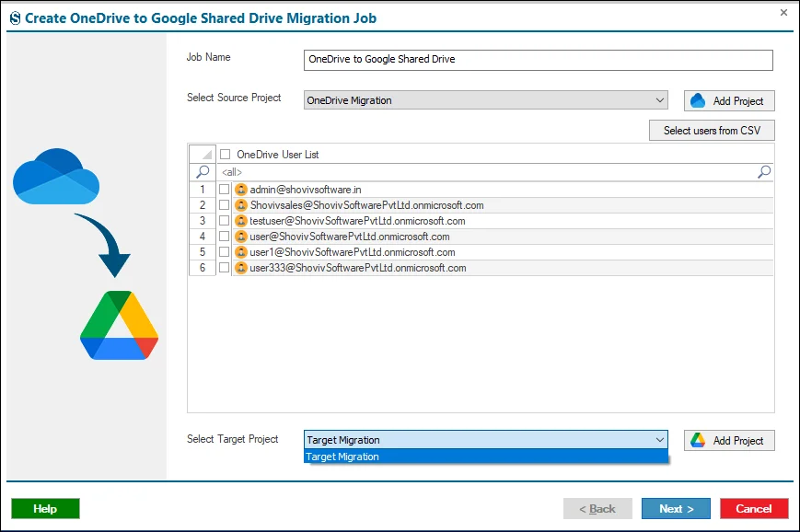This screenshot has height=532, width=800.
Task: Click user1@ShovivSoftwarePvtLtd.onmicrosoft.com text
Action: point(353,252)
